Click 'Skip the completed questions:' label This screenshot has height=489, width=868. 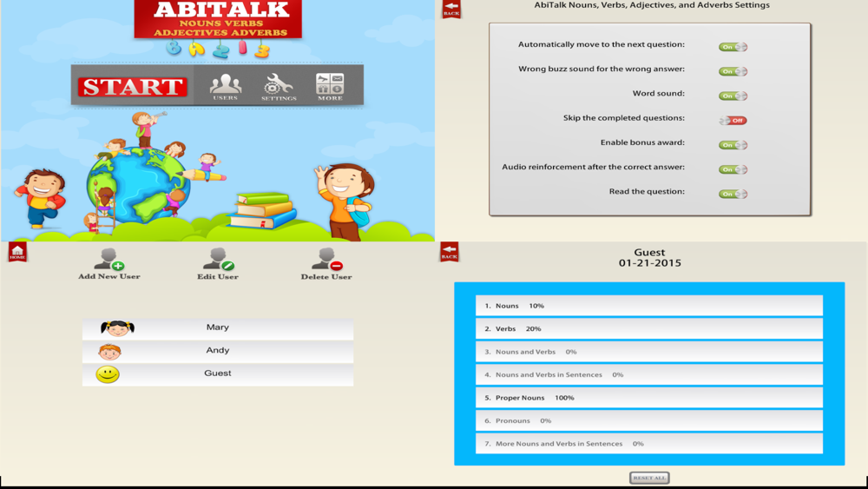(624, 118)
